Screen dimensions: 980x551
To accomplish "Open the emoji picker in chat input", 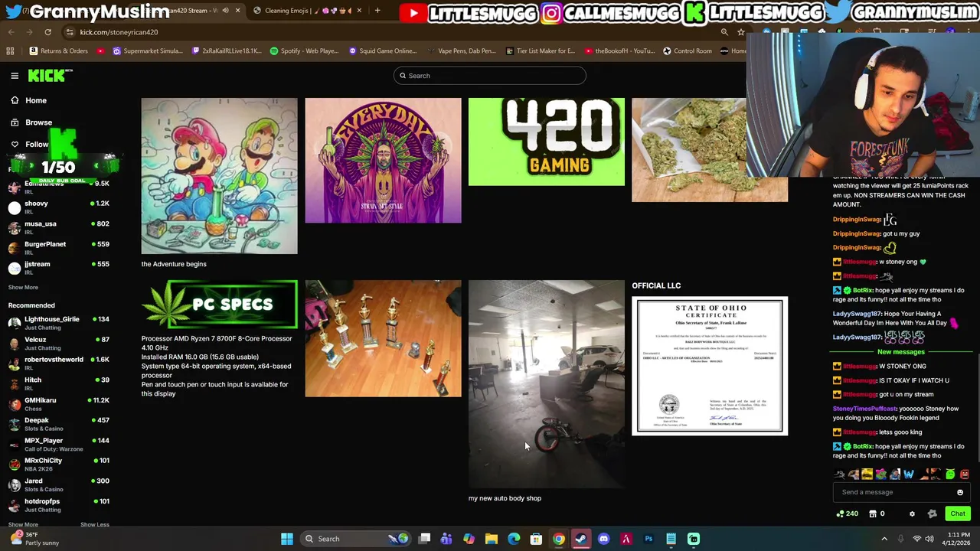I will point(959,492).
